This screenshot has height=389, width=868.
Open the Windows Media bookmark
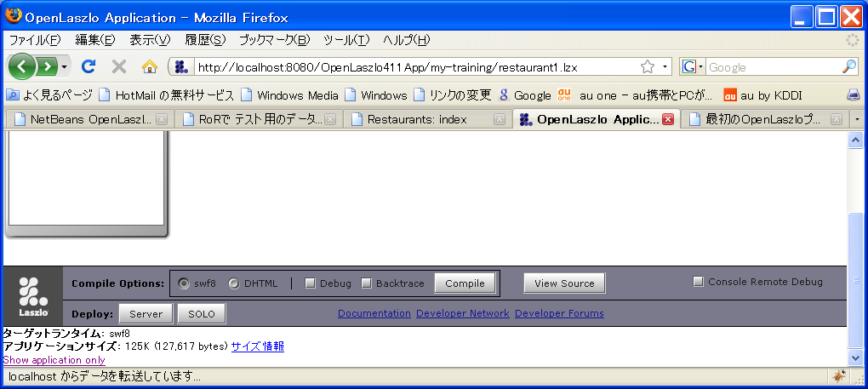coord(290,95)
